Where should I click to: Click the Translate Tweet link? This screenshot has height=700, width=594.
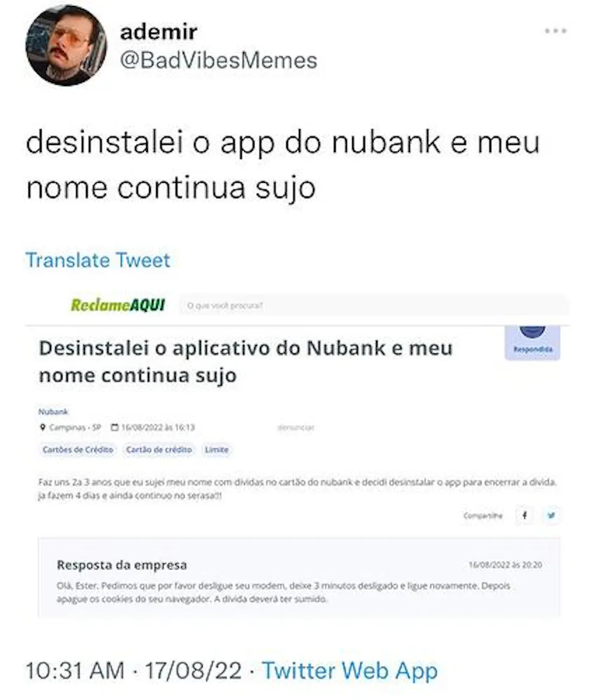coord(98,260)
